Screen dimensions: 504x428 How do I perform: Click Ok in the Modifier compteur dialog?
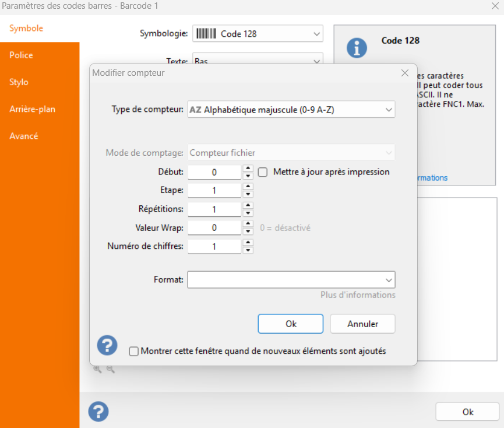click(290, 324)
